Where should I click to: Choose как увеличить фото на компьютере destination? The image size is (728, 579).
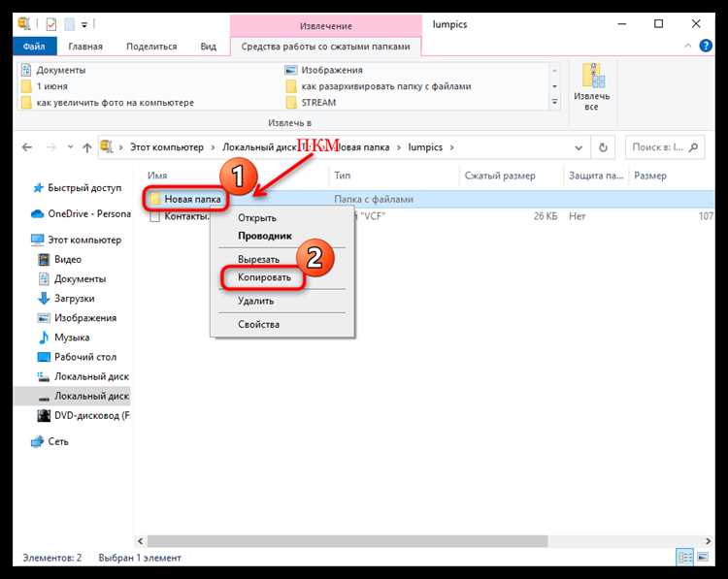click(108, 103)
